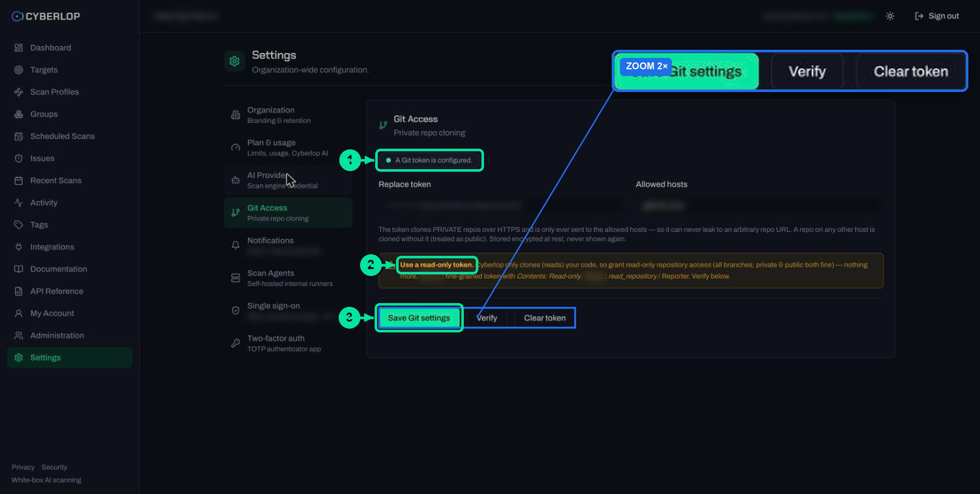Select the Plan & usage section
Screen dimensions: 980x494
pos(288,147)
